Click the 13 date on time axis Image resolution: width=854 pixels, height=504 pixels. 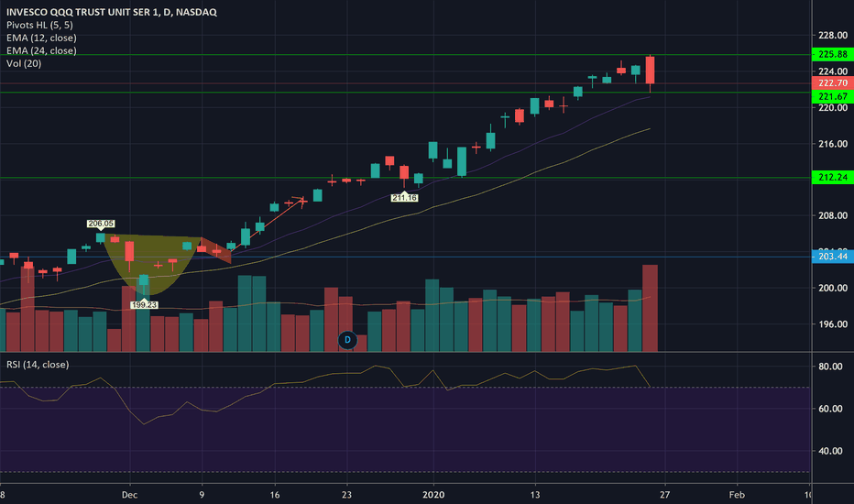535,495
